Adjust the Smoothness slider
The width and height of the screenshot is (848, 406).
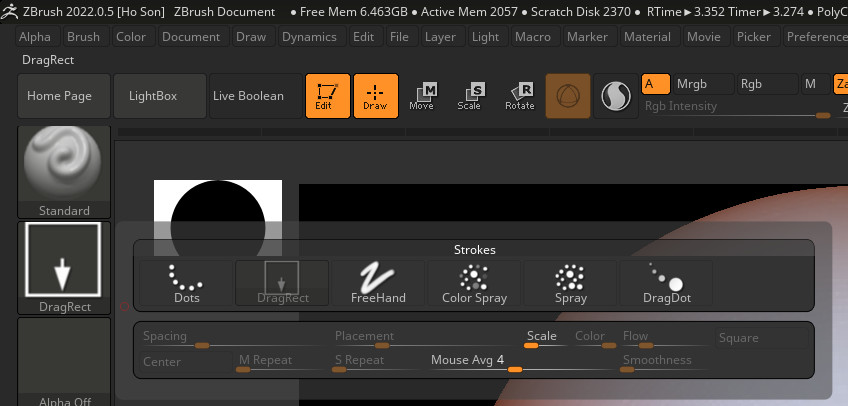point(666,362)
